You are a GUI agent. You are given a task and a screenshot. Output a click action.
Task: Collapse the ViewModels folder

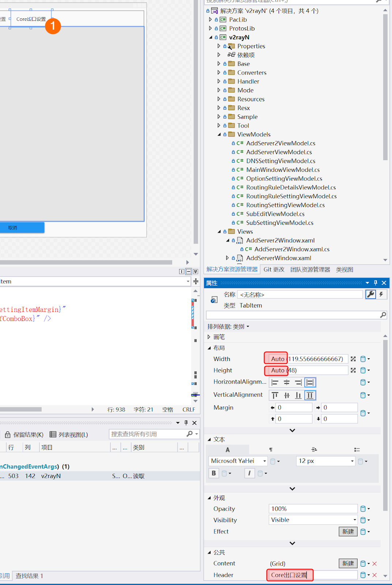219,135
